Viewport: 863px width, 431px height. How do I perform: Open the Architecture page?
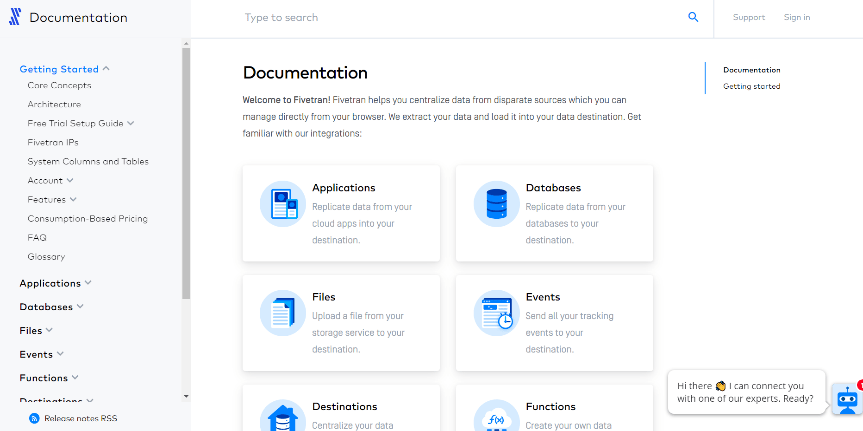[x=54, y=105]
